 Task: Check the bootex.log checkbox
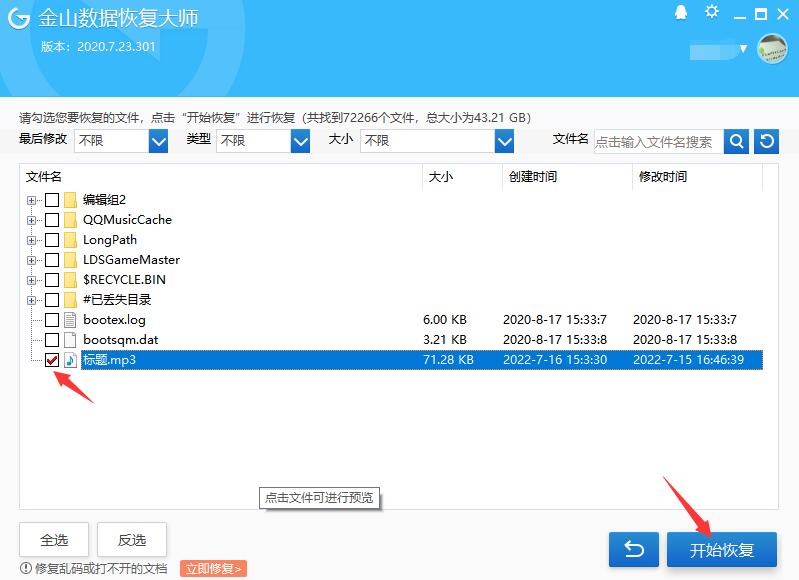[x=52, y=320]
